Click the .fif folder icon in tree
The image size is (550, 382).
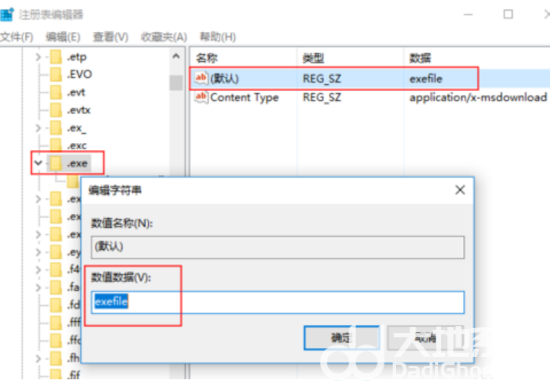click(56, 374)
